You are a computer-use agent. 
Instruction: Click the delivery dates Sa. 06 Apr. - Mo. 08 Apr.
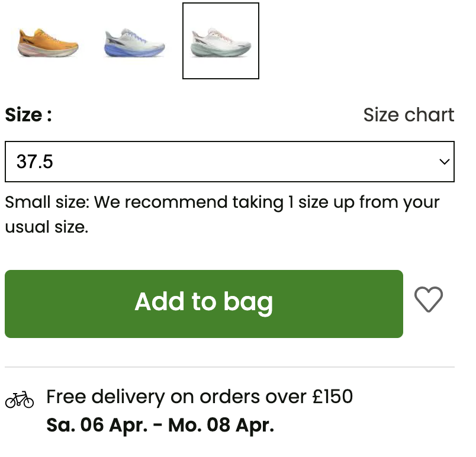click(x=160, y=425)
